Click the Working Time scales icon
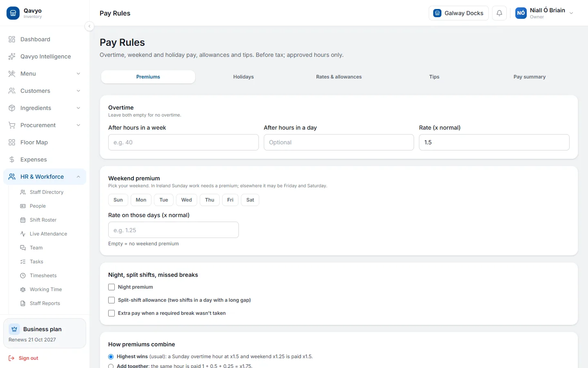The image size is (588, 368). tap(23, 289)
